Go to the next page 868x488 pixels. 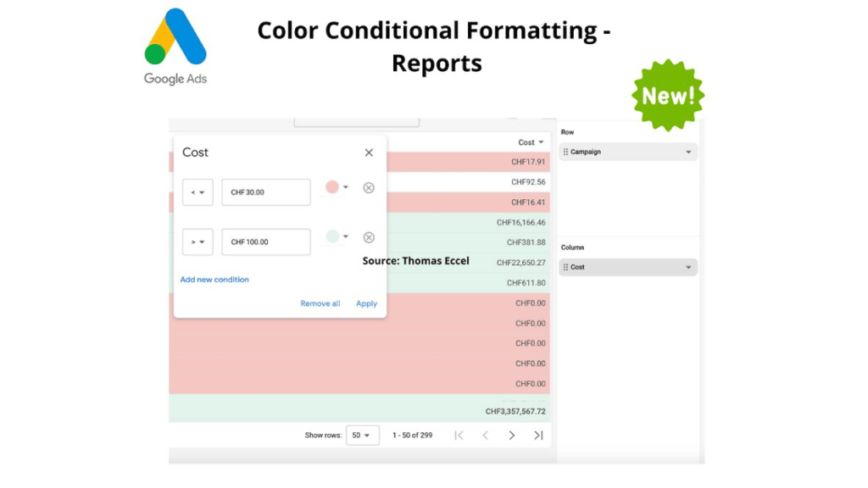pyautogui.click(x=512, y=435)
